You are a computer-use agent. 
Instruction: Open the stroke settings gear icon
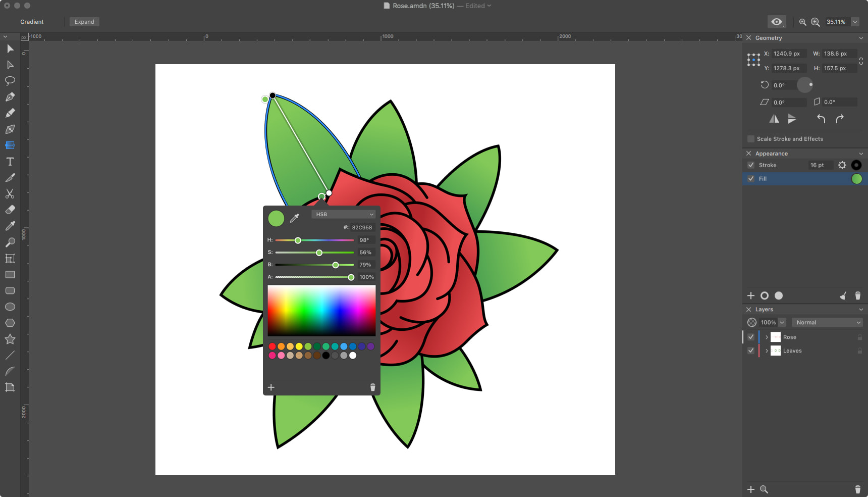coord(842,165)
